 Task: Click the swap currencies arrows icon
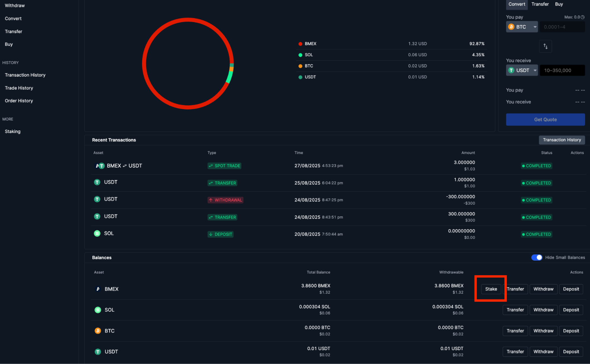545,46
